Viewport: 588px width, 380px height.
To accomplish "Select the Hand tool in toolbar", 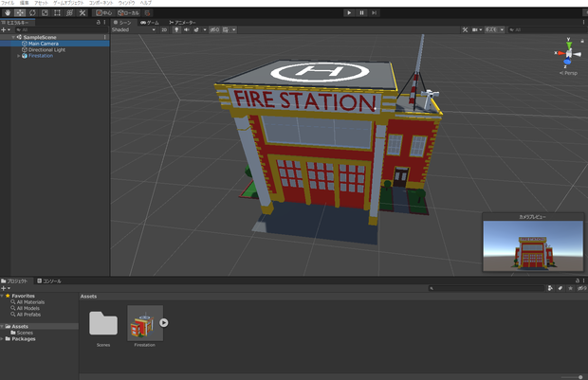I will 8,12.
